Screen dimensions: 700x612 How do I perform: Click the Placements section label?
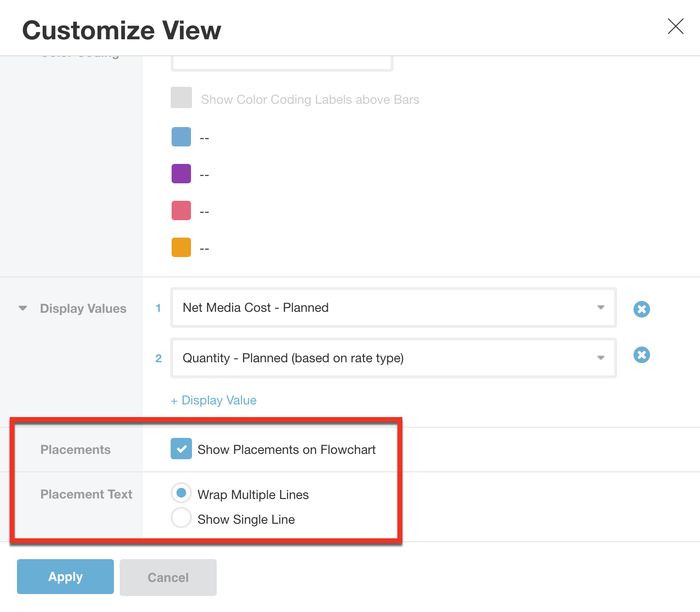pyautogui.click(x=75, y=449)
